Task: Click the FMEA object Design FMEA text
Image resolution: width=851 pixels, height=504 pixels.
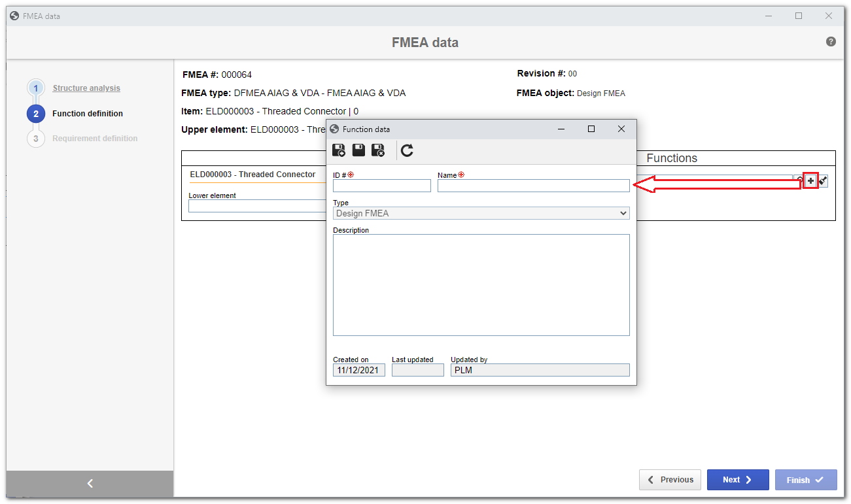Action: (x=571, y=93)
